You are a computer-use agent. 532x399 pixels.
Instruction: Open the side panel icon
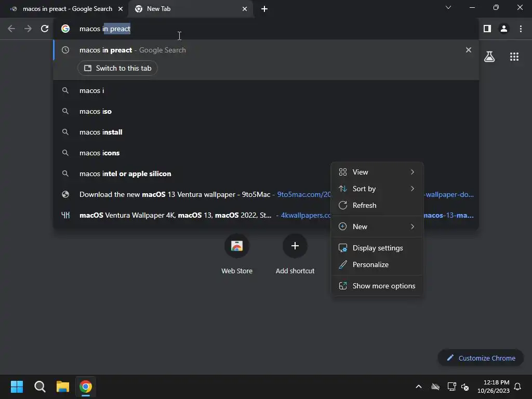click(x=487, y=29)
